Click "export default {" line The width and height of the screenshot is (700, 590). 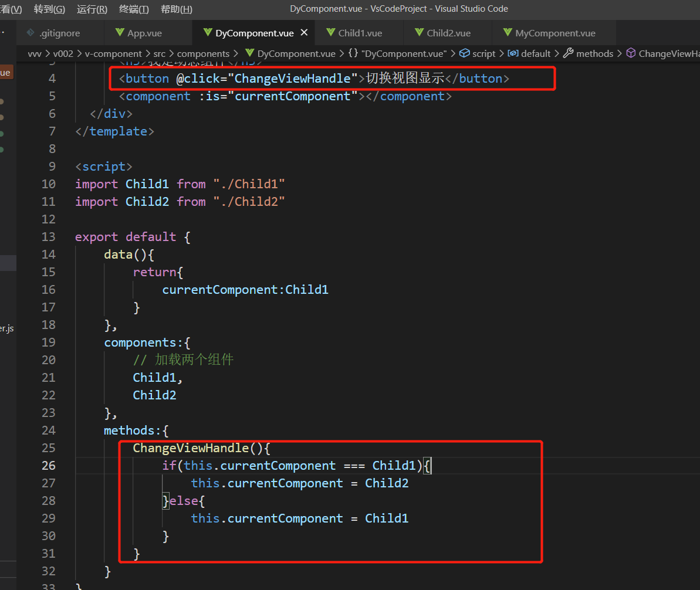click(133, 237)
